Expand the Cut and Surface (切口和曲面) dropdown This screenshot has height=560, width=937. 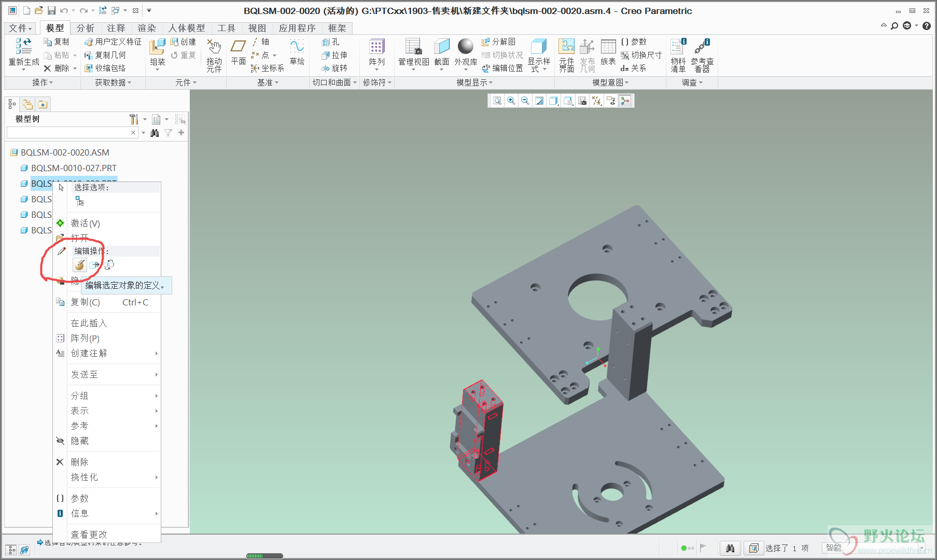[x=334, y=82]
